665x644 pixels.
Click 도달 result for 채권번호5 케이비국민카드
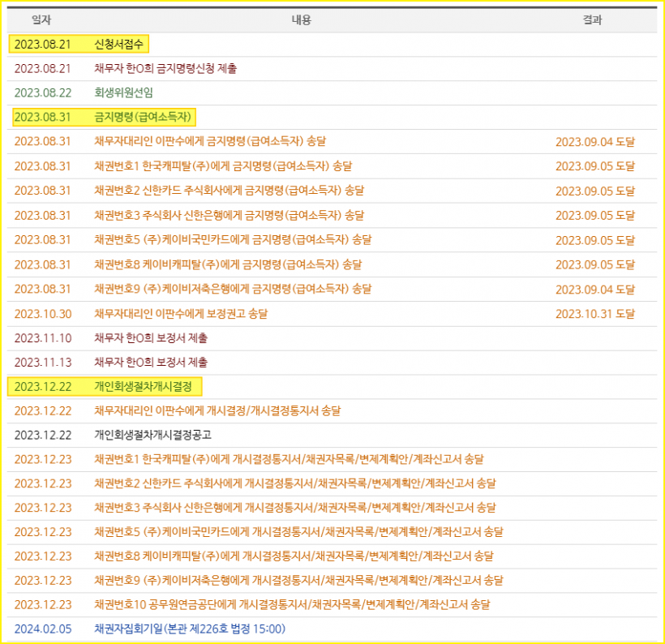[x=595, y=240]
